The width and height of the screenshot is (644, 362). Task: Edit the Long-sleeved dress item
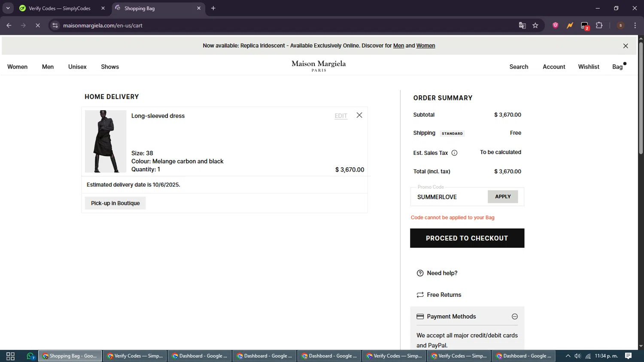point(341,116)
